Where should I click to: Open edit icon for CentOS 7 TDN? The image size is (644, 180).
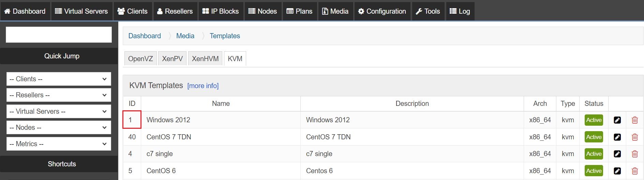tap(617, 137)
